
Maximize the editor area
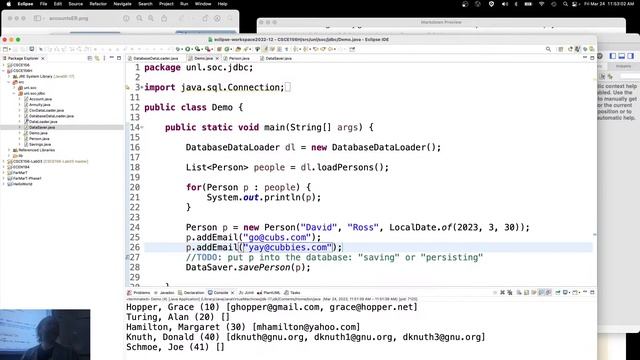click(592, 58)
